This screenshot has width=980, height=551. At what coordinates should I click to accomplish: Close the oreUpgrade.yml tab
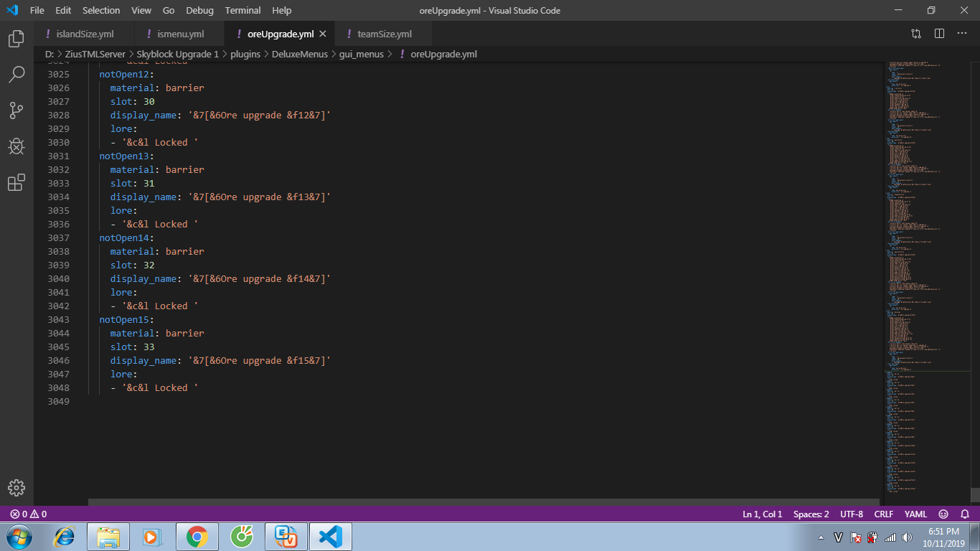pos(323,34)
